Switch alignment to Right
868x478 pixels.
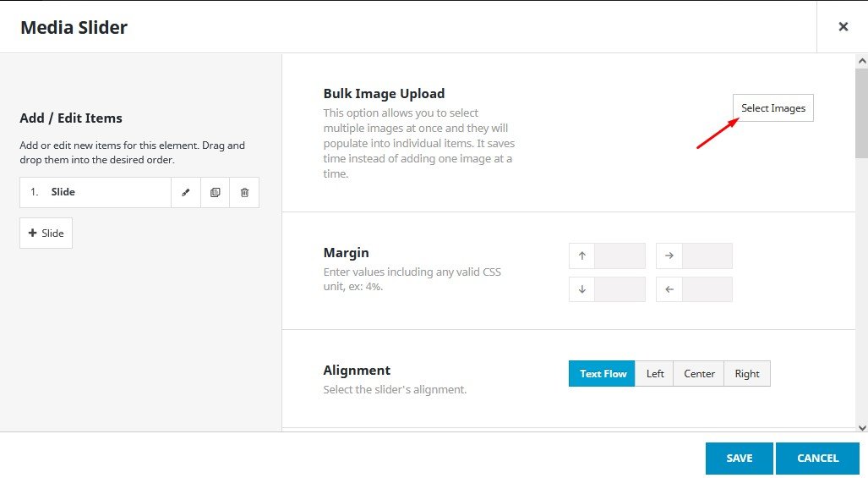[x=747, y=374]
